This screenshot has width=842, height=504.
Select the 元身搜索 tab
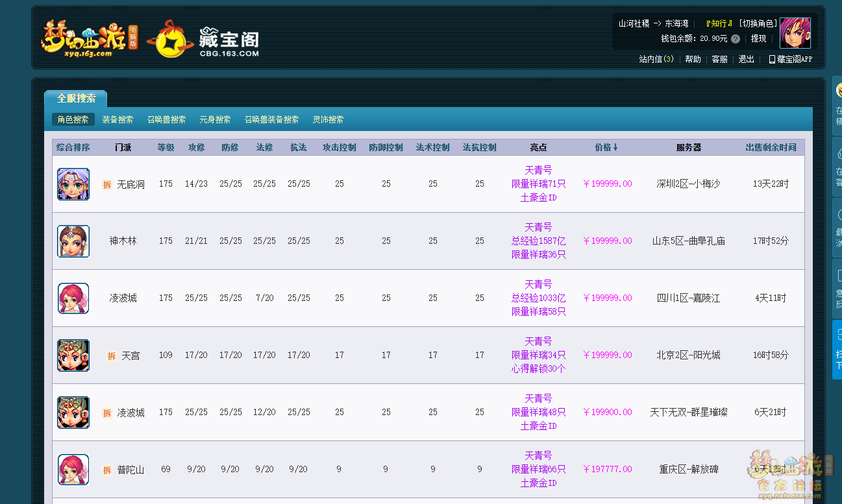click(215, 120)
